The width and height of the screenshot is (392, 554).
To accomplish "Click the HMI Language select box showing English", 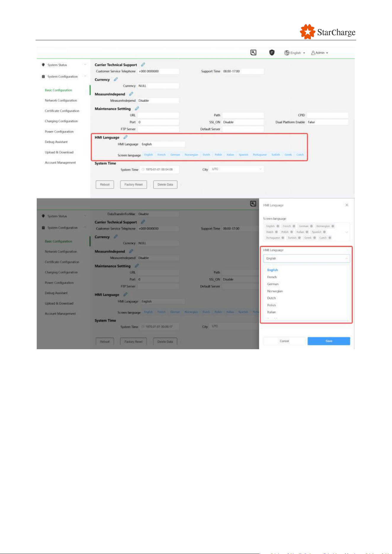I will (306, 259).
